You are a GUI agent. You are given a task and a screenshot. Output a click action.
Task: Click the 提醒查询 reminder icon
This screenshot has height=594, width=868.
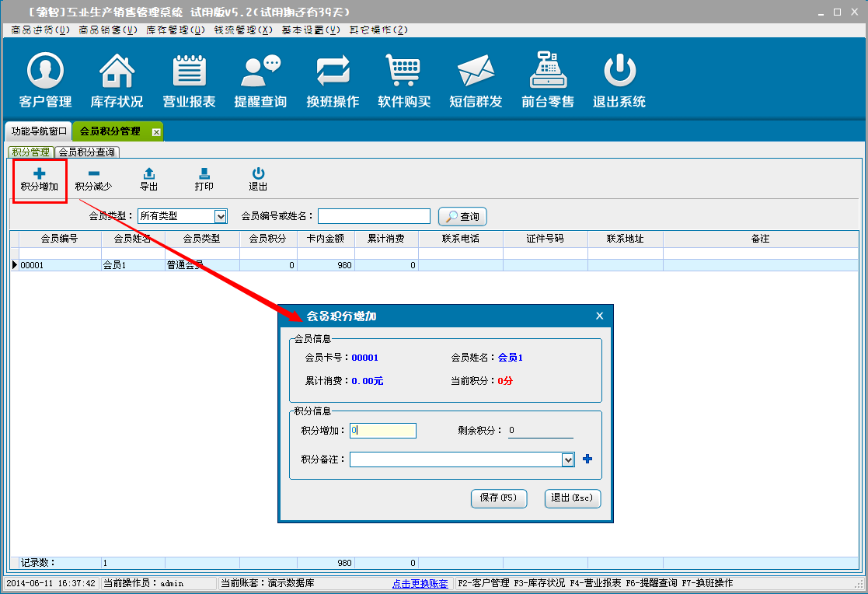[260, 81]
